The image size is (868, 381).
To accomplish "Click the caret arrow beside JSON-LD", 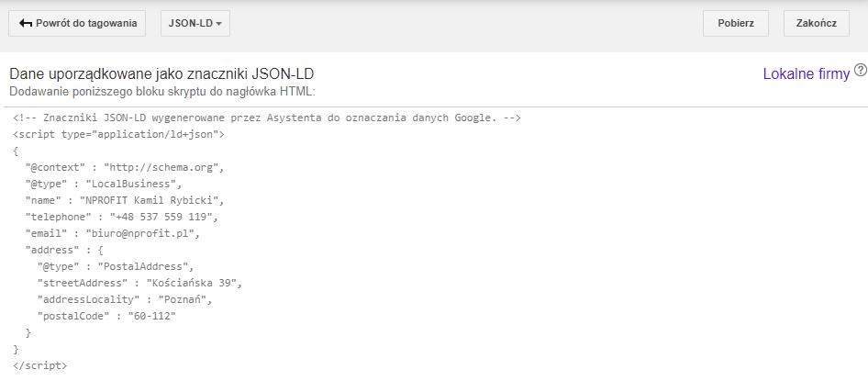I will click(219, 25).
